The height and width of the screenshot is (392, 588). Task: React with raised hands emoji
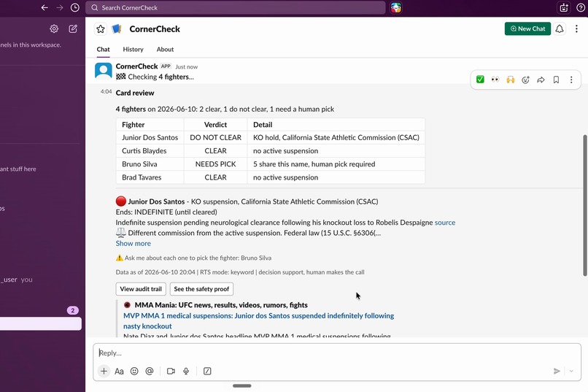point(511,80)
